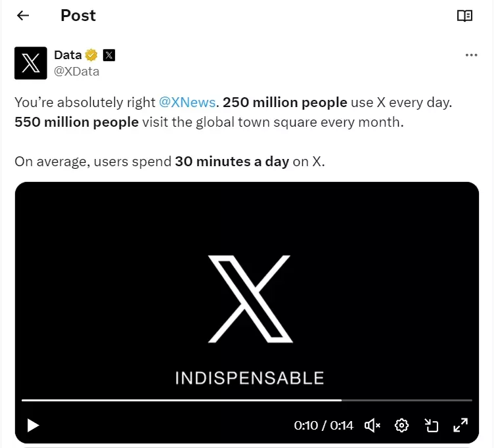Toggle picture-in-picture mode for the video
This screenshot has height=448, width=496.
431,425
